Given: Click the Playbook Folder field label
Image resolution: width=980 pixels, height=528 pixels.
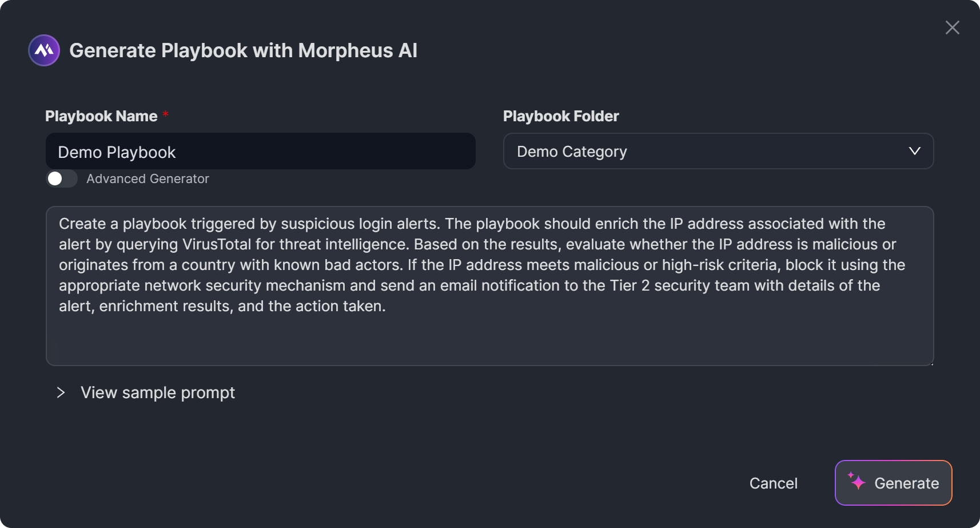Looking at the screenshot, I should coord(560,116).
